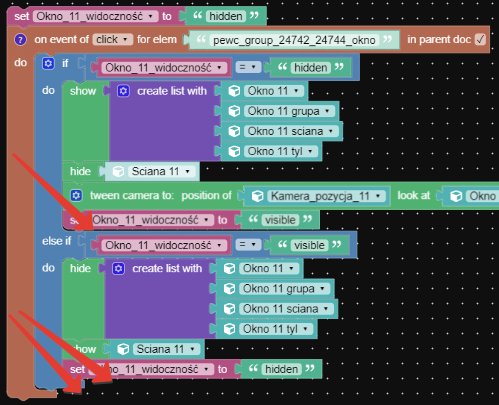Click gear icon on show's create list block
Image resolution: width=499 pixels, height=405 pixels.
123,91
